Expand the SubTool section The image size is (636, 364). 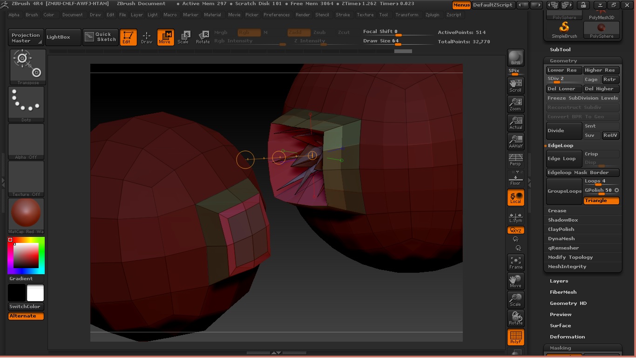pos(560,50)
